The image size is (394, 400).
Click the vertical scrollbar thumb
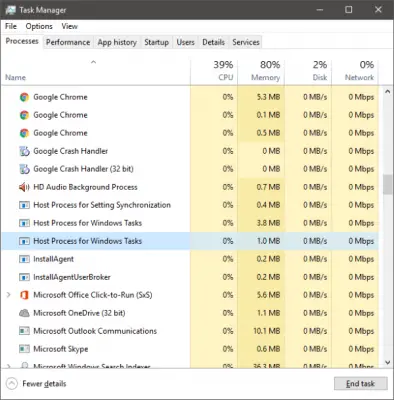[x=387, y=184]
